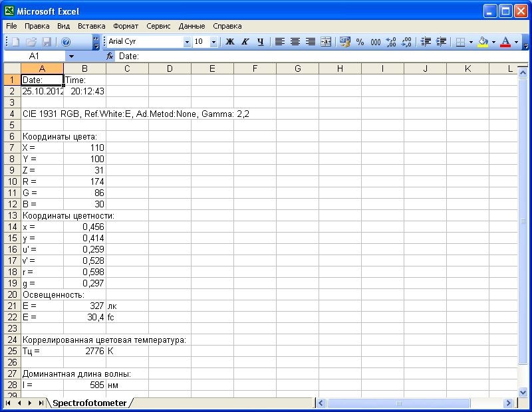Click the percent style icon
The height and width of the screenshot is (412, 532).
tap(360, 41)
